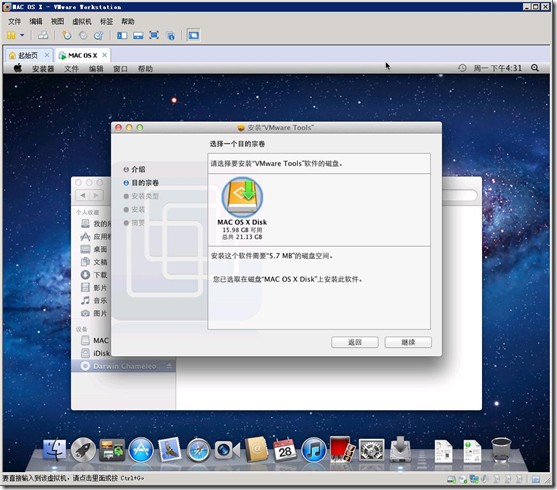Screen dimensions: 557x490
Task: Open the snapshot manager icon
Action: pyautogui.click(x=98, y=35)
